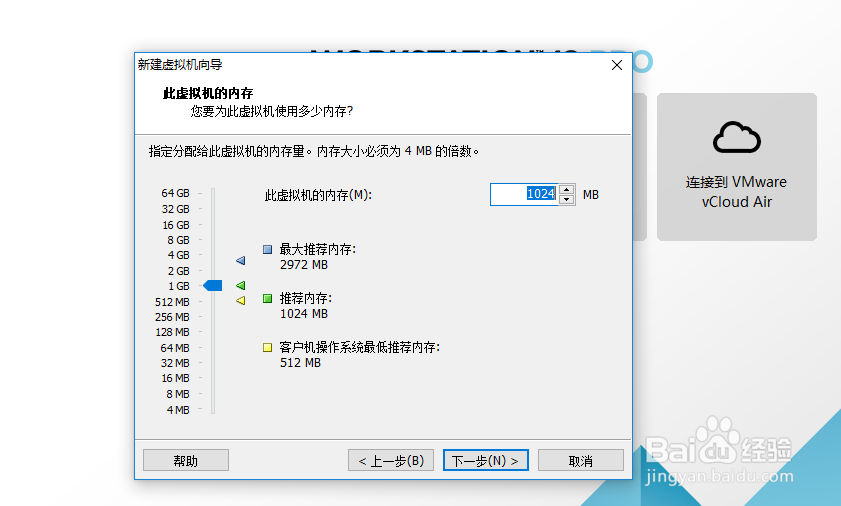Click the 32 GB label on the memory scale
Screen dimensions: 841x506
(175, 209)
